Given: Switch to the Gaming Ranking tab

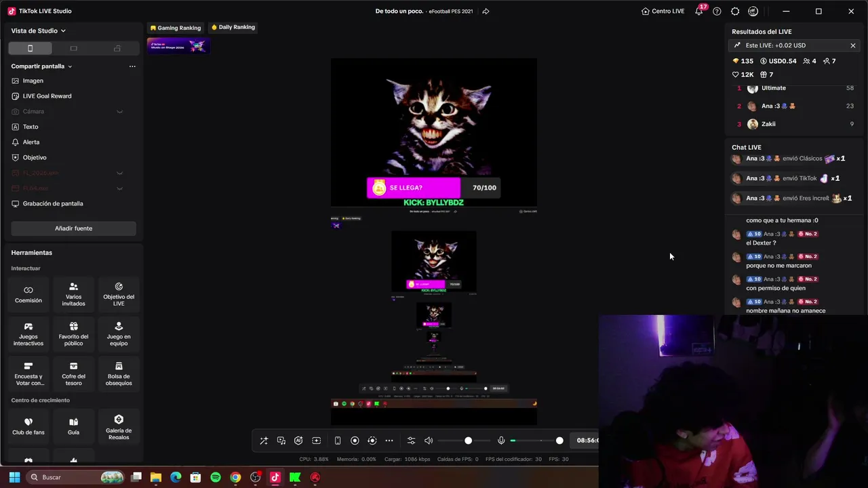Looking at the screenshot, I should pos(176,28).
